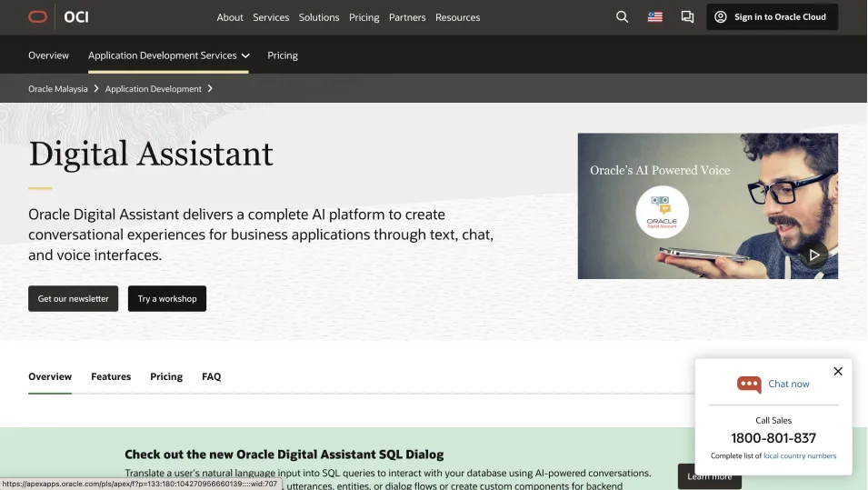Click the Oracle Digital Assistant logo in video

coord(662,212)
